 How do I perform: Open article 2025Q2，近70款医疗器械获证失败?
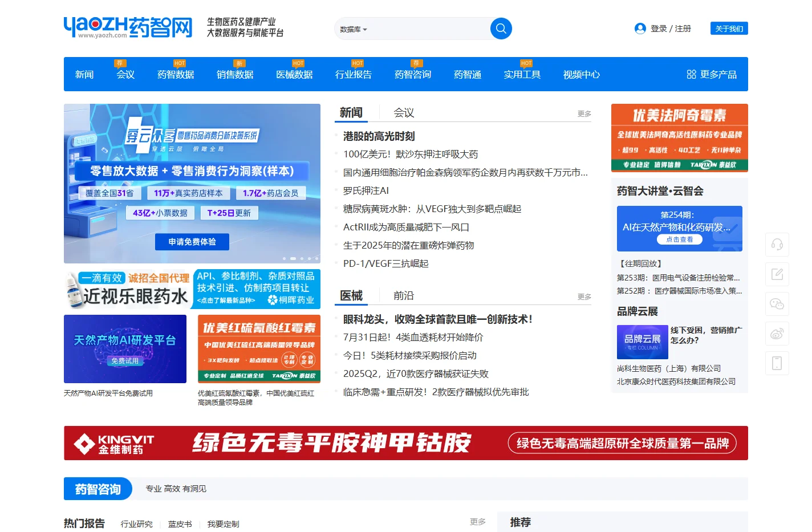pyautogui.click(x=416, y=374)
